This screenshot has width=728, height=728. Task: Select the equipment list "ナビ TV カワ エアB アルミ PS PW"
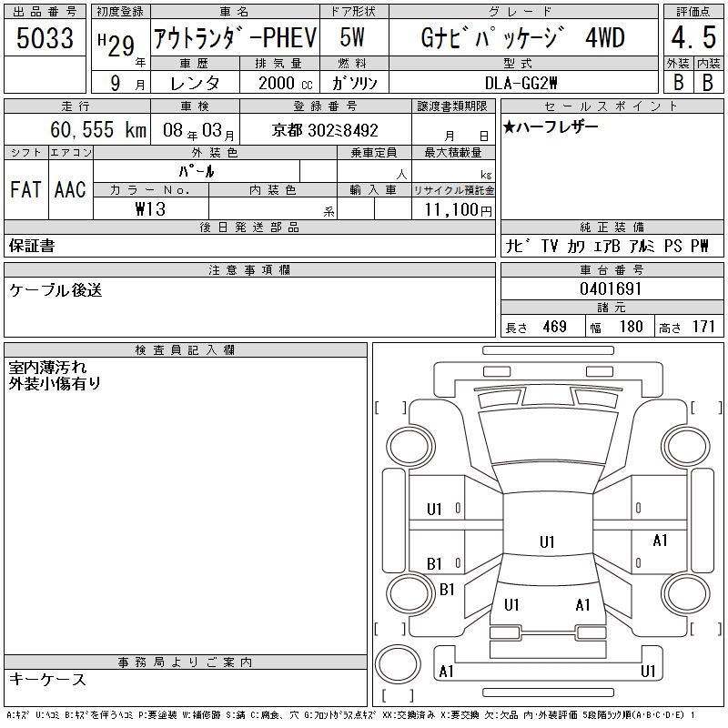click(607, 246)
